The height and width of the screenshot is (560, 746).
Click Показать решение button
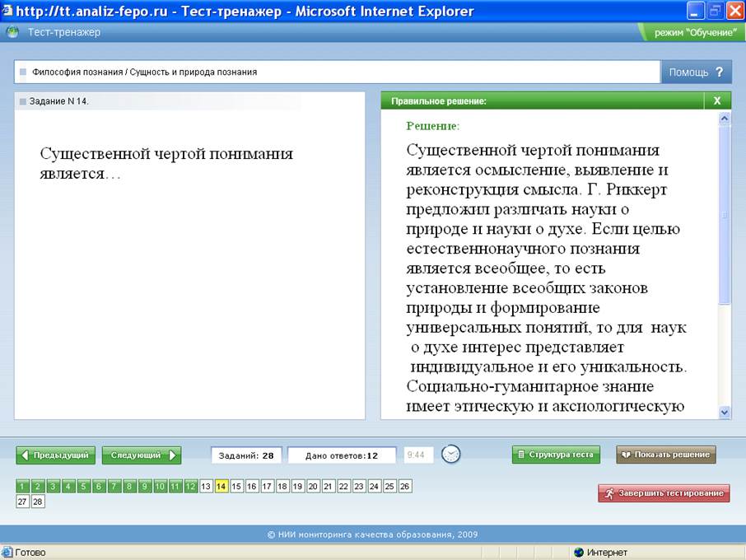tap(665, 455)
